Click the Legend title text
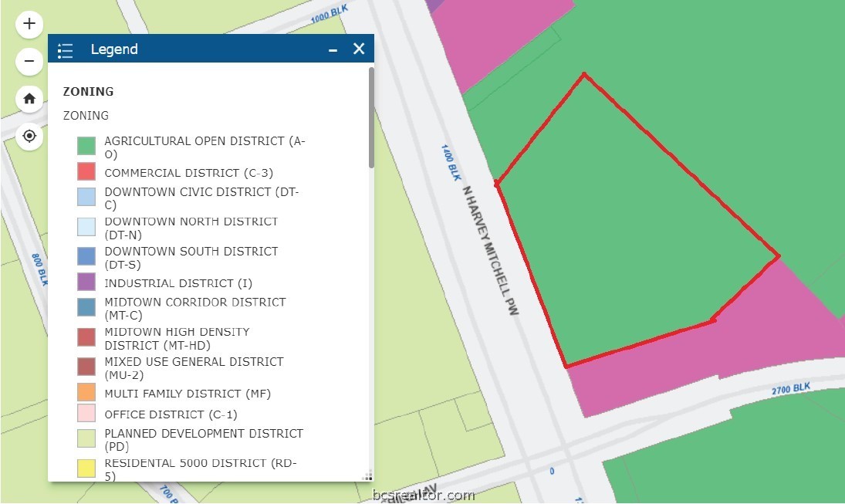The height and width of the screenshot is (504, 845). [114, 49]
